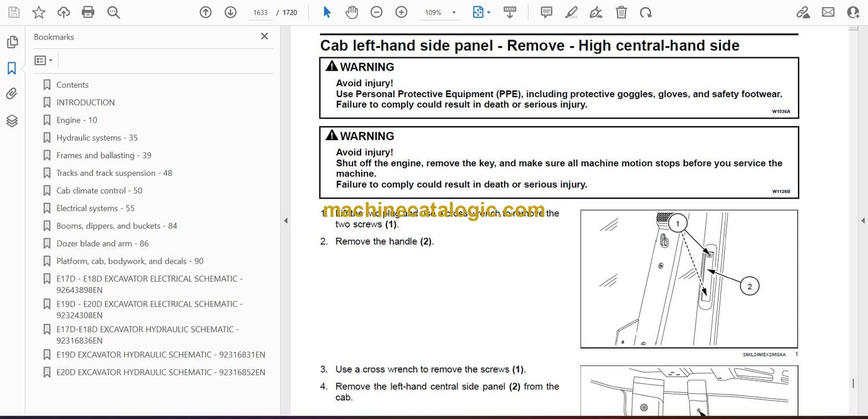Show the Layers panel
Screen dimensions: 868x419
[12, 120]
